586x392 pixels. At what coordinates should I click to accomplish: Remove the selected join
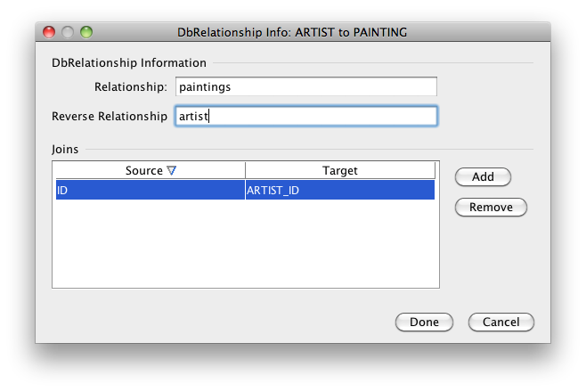tap(491, 208)
